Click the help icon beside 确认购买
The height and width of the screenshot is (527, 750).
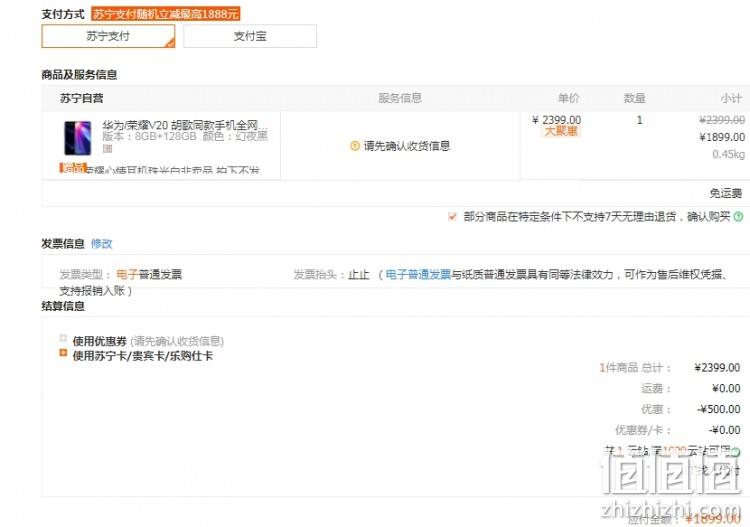coord(739,217)
